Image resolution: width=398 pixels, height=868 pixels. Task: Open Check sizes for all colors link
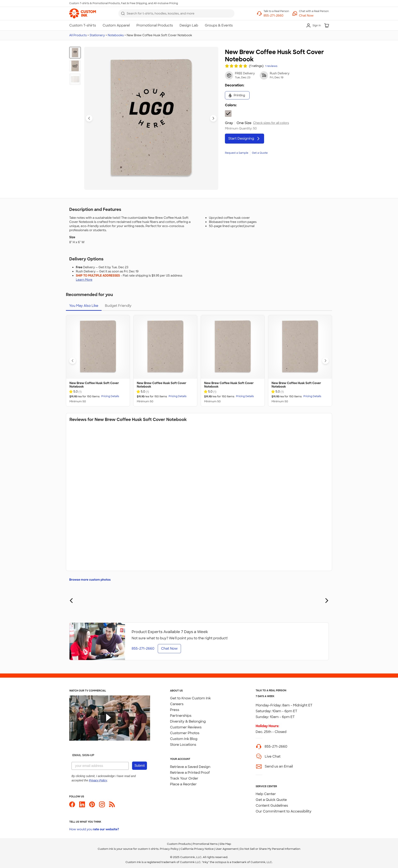coord(271,123)
